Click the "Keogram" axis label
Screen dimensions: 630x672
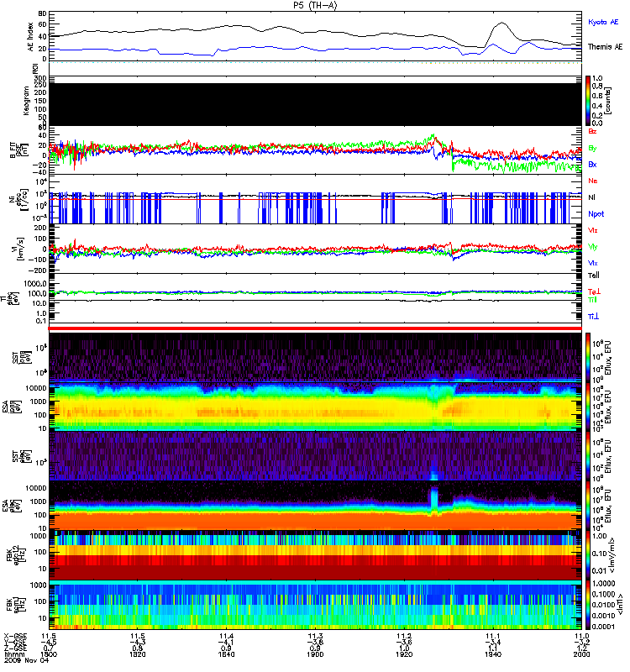pyautogui.click(x=26, y=100)
